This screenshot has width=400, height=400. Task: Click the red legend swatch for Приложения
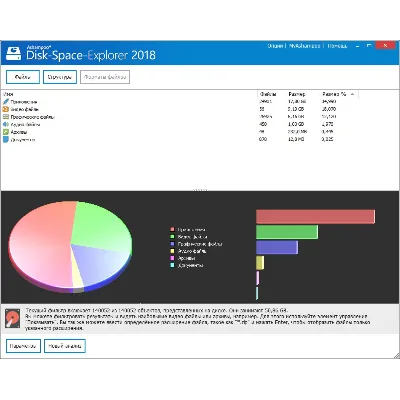172,229
